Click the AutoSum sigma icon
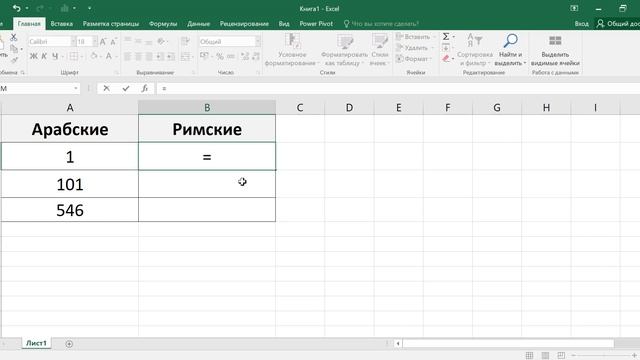 pos(446,37)
